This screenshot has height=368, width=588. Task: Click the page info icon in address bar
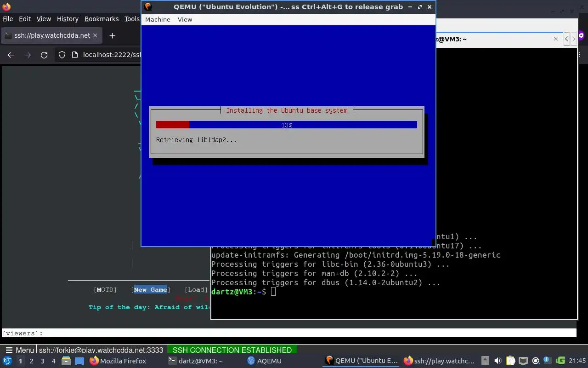[75, 55]
